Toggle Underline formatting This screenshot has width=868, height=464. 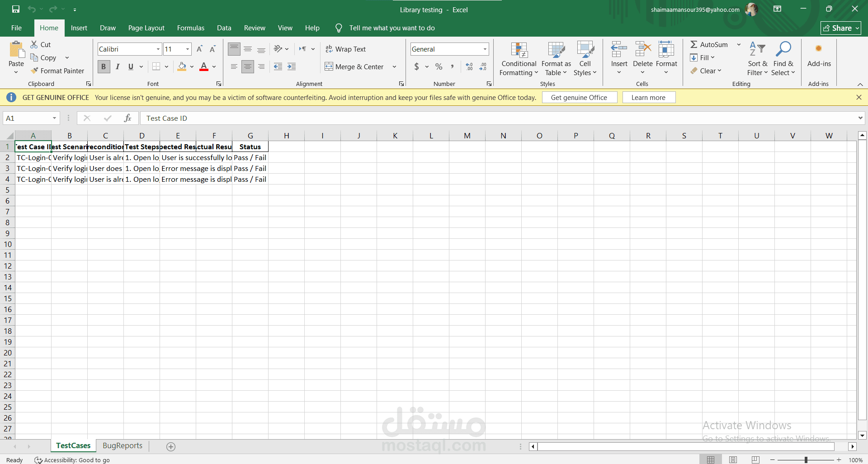[x=131, y=66]
